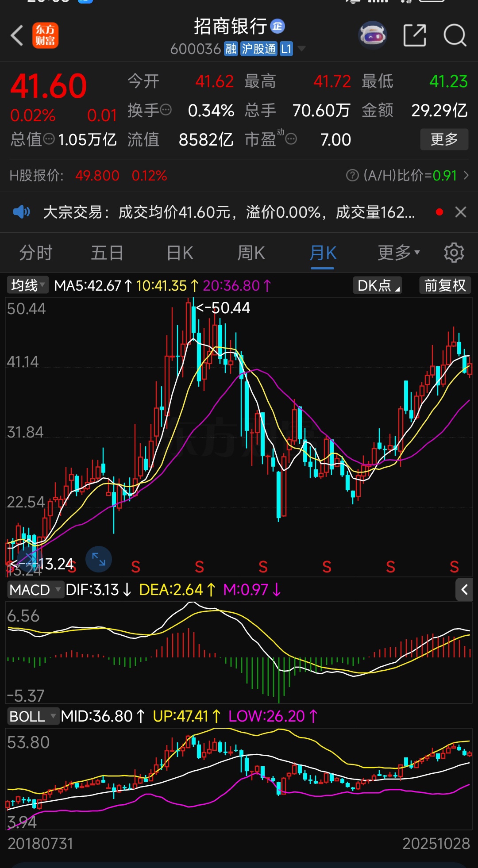Screen dimensions: 478x868
Task: Open the 均线 indicator dropdown
Action: point(27,285)
